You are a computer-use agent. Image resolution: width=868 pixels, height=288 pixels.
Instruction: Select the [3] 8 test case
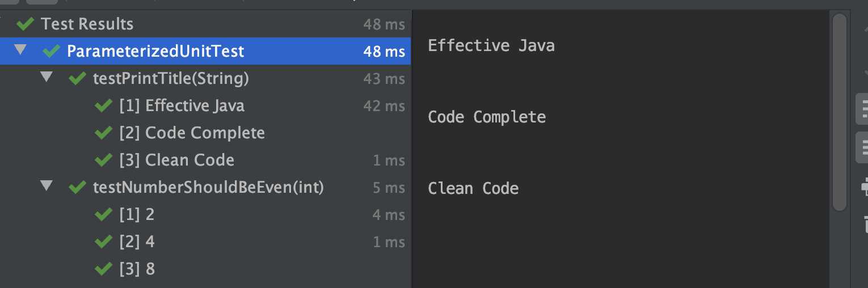(x=205, y=269)
